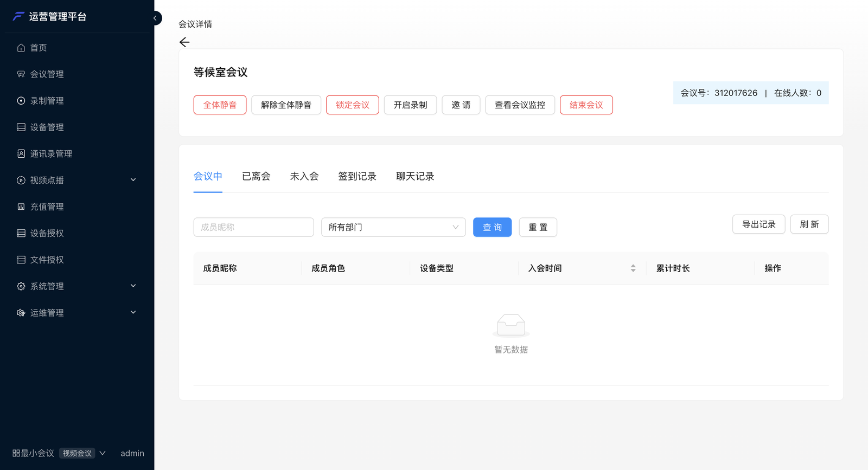The height and width of the screenshot is (470, 868).
Task: Click the 全体静音 button
Action: 220,105
